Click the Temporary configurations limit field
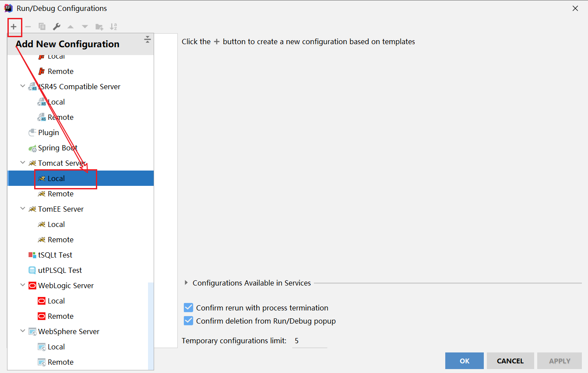Image resolution: width=588 pixels, height=373 pixels. click(x=309, y=341)
